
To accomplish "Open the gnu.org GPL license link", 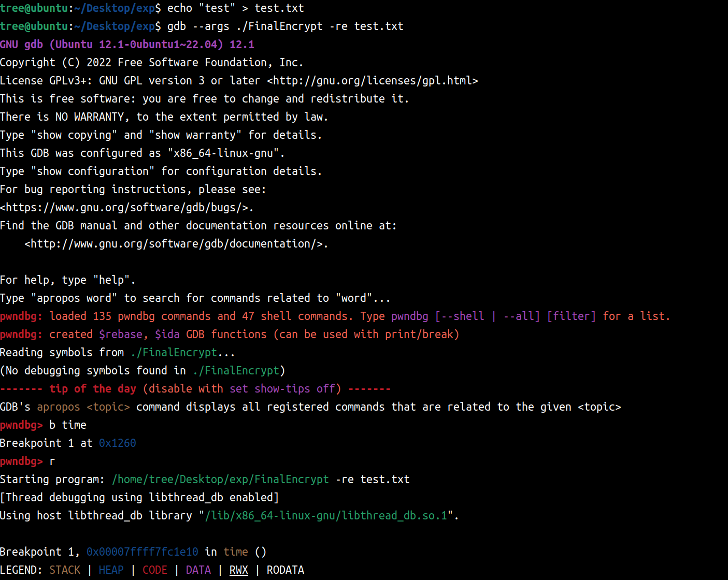I will pos(372,81).
